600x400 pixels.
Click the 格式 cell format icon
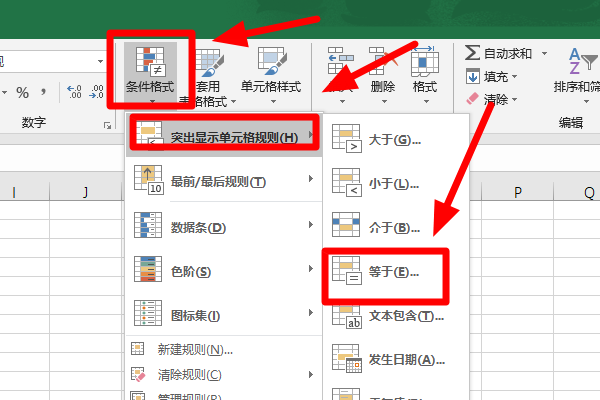(x=425, y=61)
